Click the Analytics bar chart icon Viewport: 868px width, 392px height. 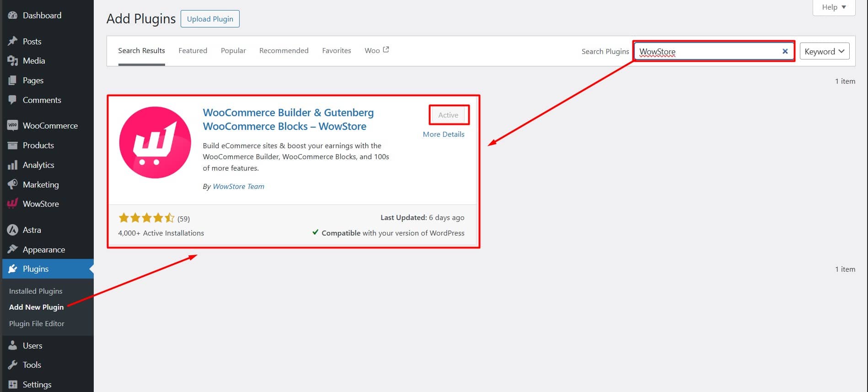[12, 165]
